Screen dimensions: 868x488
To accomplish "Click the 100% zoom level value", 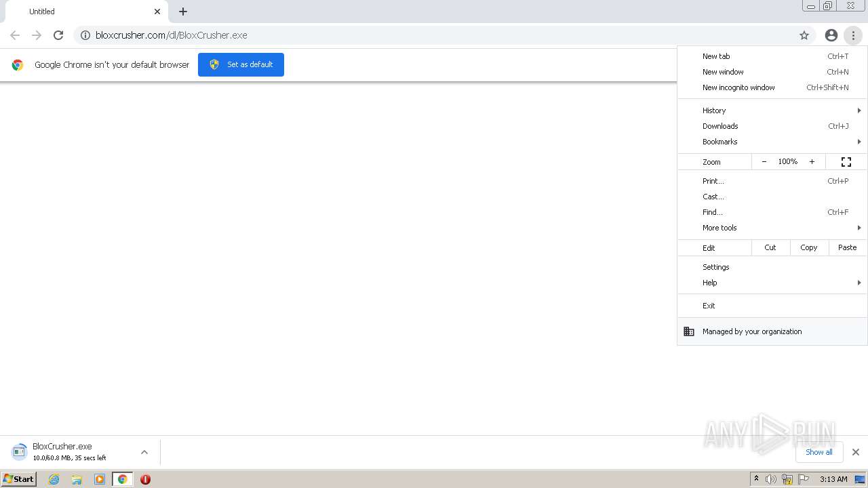I will click(788, 162).
